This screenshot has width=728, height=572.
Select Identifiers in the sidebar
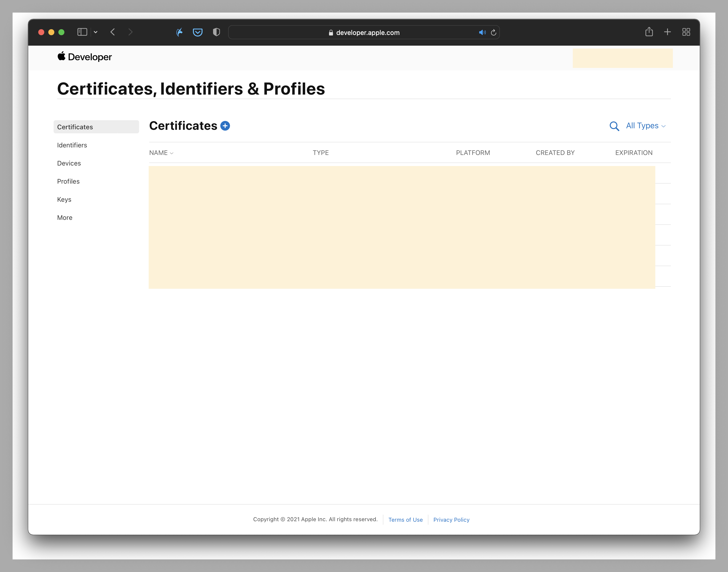(72, 145)
